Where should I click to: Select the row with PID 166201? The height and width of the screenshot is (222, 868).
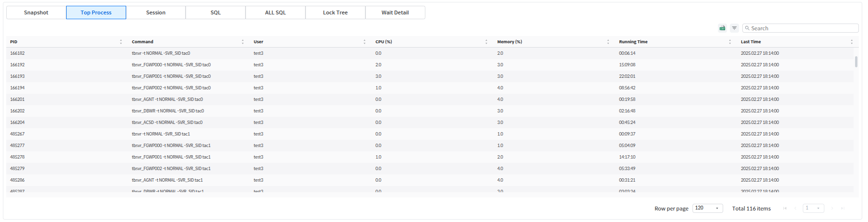tap(17, 99)
